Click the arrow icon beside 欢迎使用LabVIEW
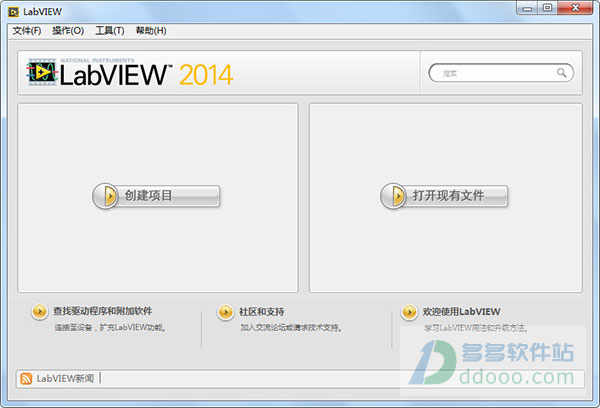The width and height of the screenshot is (600, 408). 409,312
